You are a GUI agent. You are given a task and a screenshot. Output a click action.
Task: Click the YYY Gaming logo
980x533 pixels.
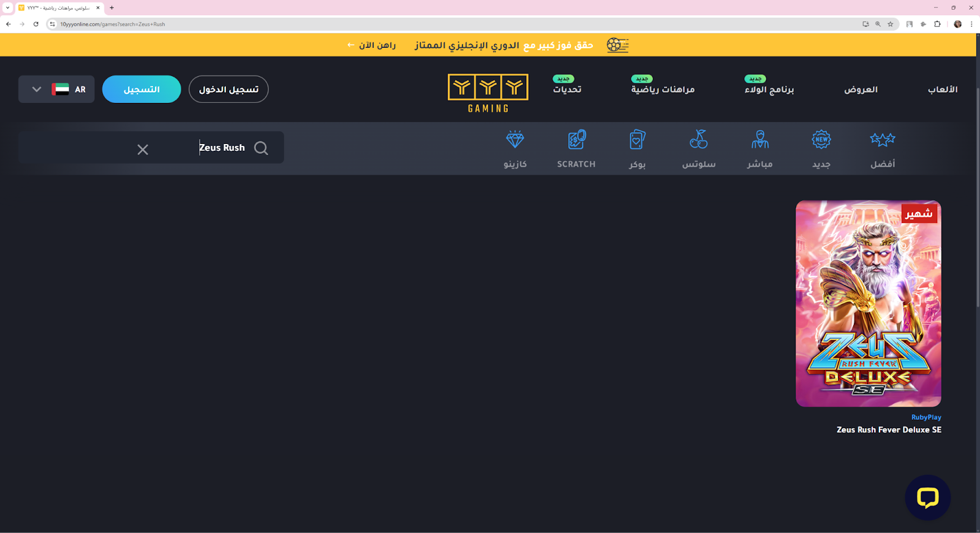(488, 93)
